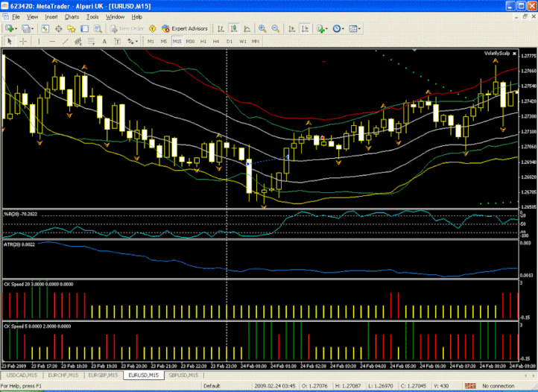Switch timeframe to M30
This screenshot has height=392, width=538.
190,42
